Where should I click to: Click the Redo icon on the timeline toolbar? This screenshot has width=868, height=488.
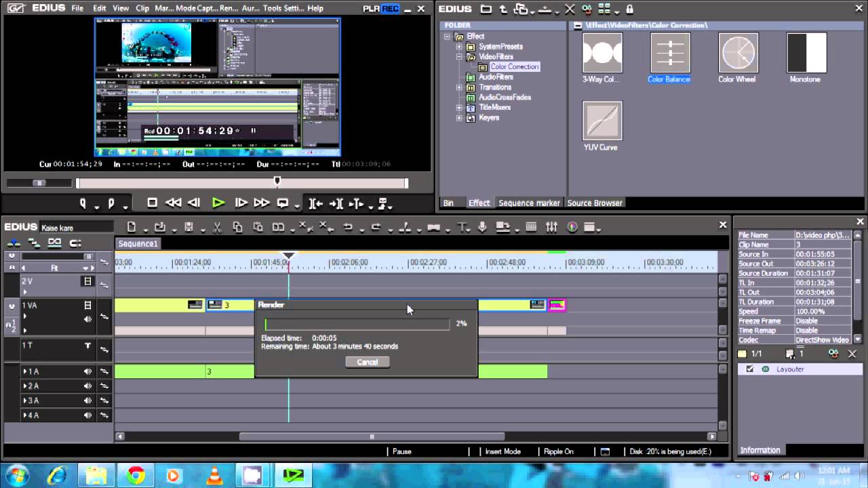376,227
